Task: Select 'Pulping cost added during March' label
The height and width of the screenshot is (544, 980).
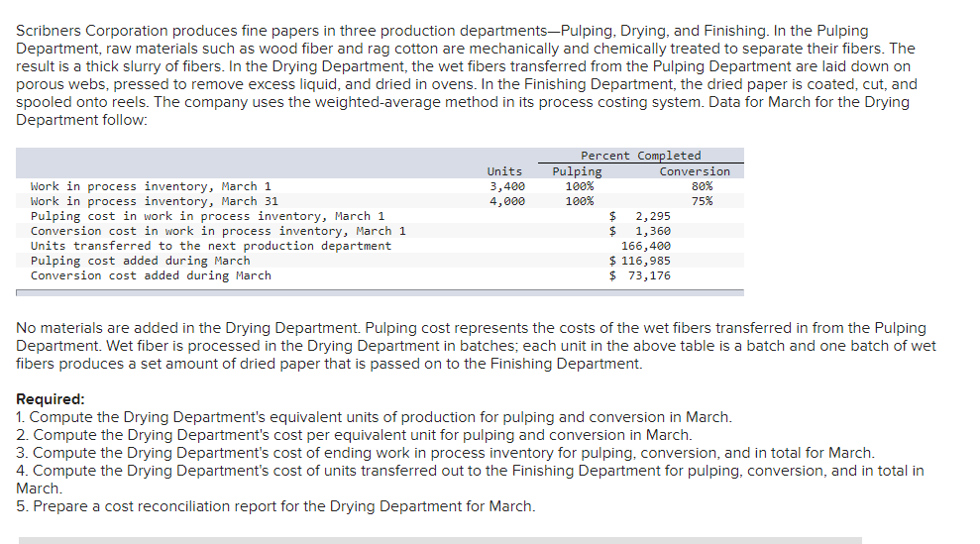Action: (140, 261)
